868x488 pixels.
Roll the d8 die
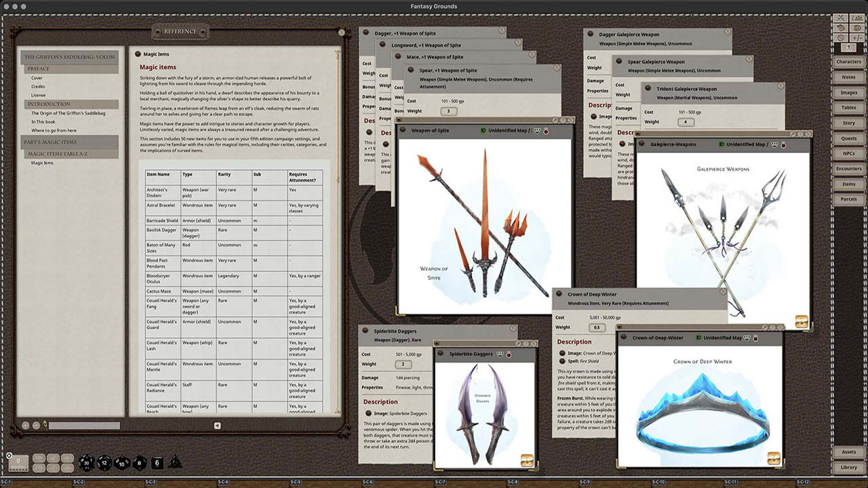(x=138, y=463)
